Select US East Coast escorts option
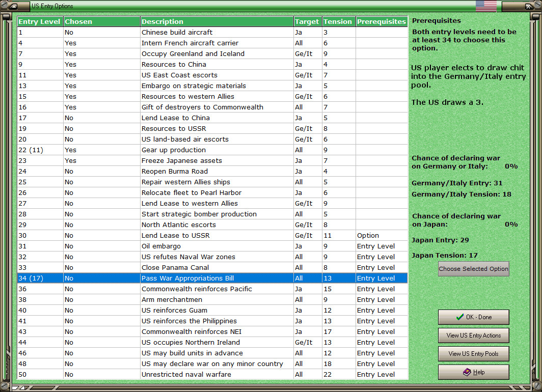Viewport: 542px width, 392px height. click(x=212, y=75)
